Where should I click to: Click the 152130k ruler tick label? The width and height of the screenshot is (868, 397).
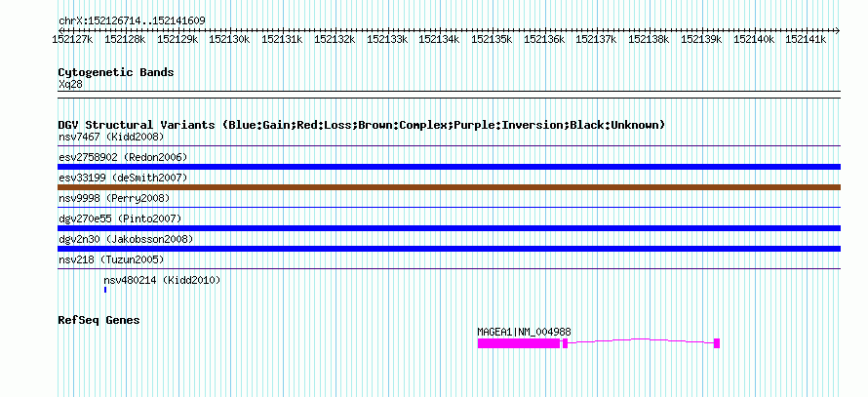click(229, 39)
